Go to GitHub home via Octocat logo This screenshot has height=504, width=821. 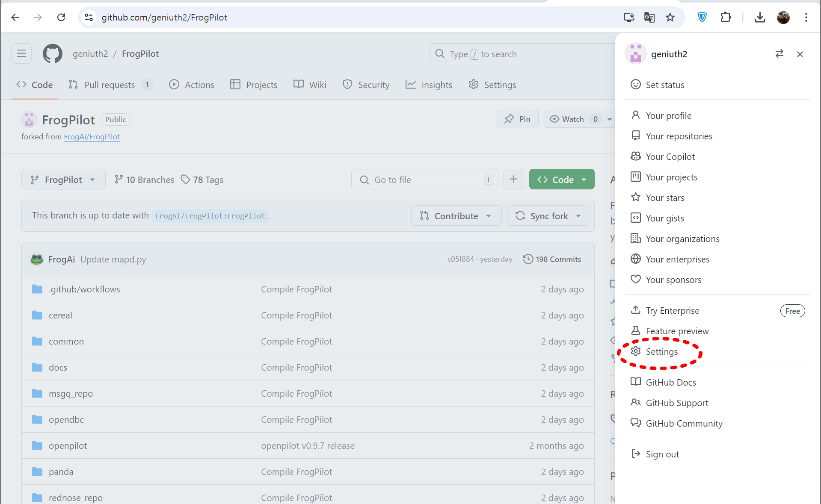pyautogui.click(x=53, y=54)
